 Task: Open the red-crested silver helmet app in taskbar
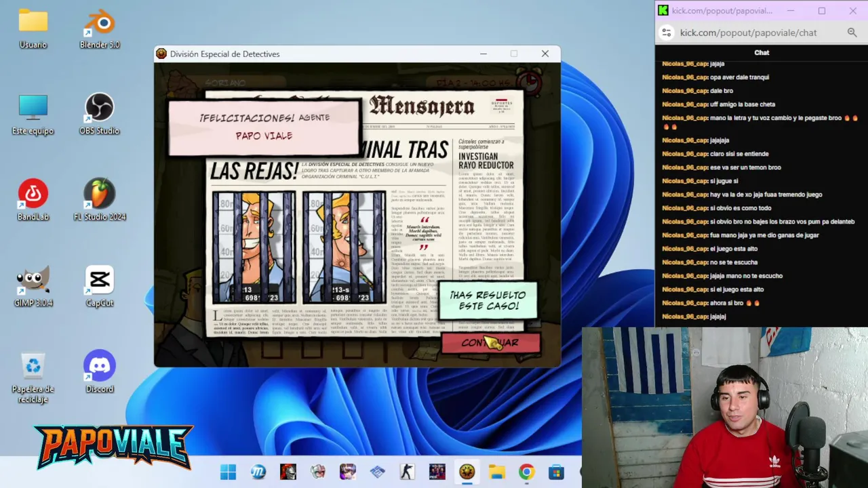pos(317,472)
